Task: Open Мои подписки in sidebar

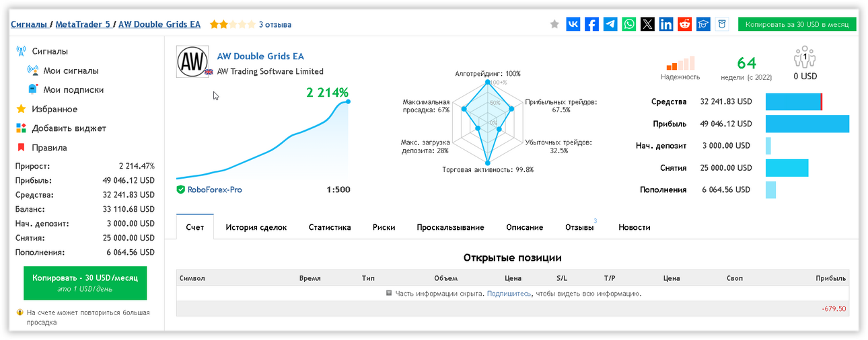Action: pos(73,89)
